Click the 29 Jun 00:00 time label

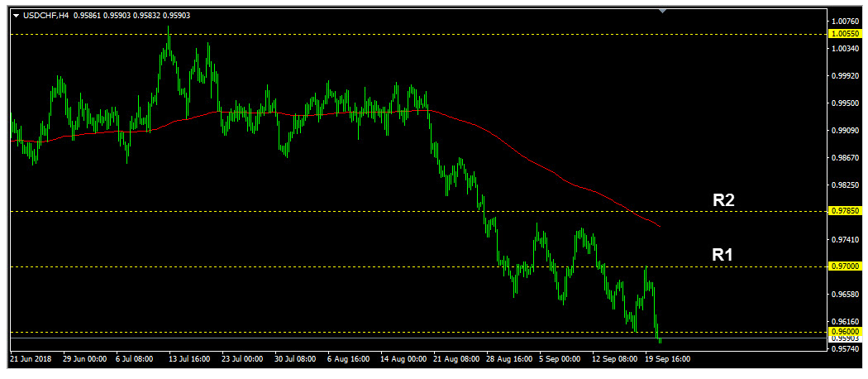pyautogui.click(x=84, y=359)
